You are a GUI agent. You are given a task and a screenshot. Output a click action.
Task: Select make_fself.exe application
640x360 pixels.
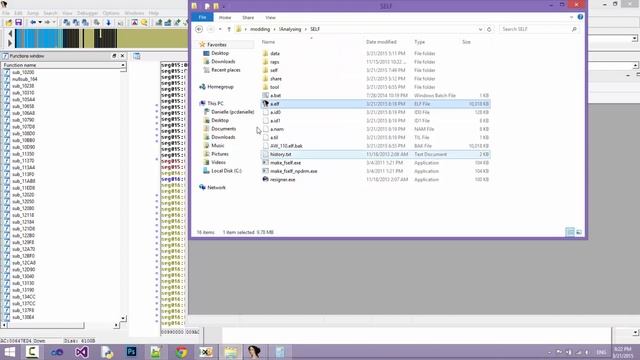(x=285, y=163)
